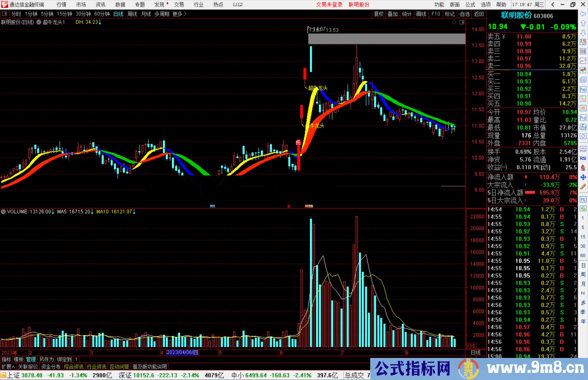Open the 行情 menu
The height and width of the screenshot is (380, 588).
[61, 5]
